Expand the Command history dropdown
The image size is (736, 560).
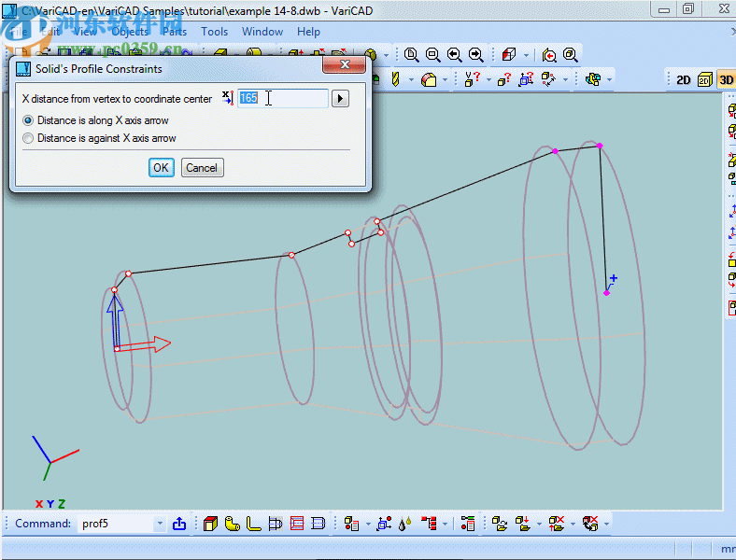point(159,524)
